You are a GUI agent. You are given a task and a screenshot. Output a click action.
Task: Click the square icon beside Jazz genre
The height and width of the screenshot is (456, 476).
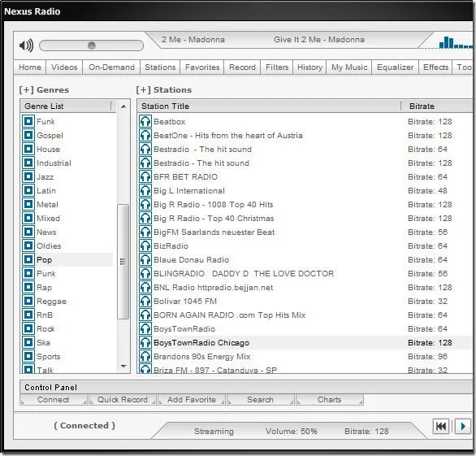pos(28,176)
